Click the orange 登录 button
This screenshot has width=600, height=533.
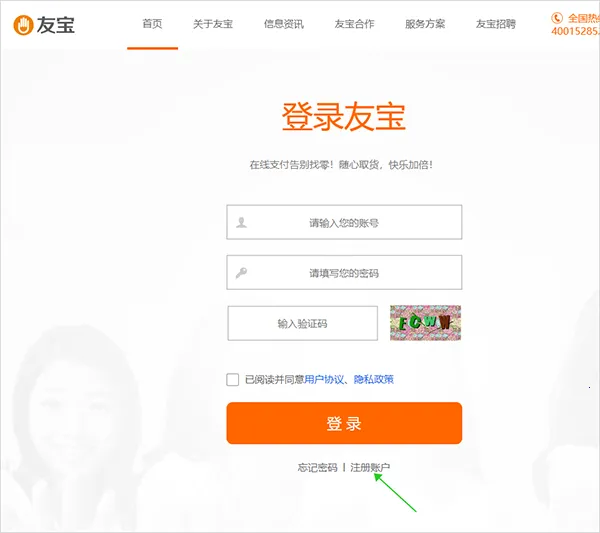click(344, 423)
